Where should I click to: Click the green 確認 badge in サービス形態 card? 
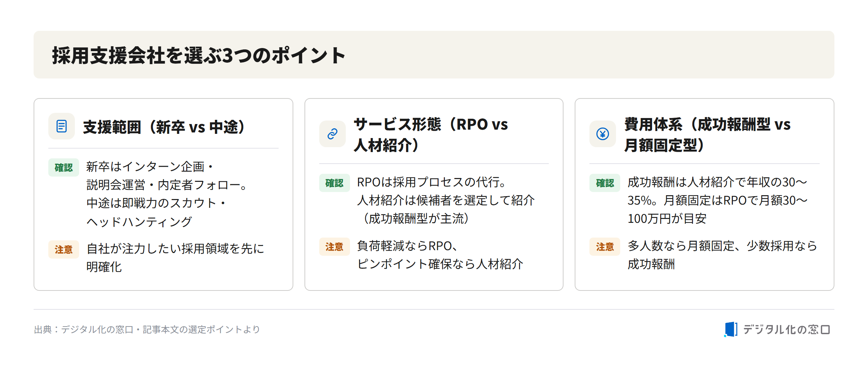coord(334,183)
